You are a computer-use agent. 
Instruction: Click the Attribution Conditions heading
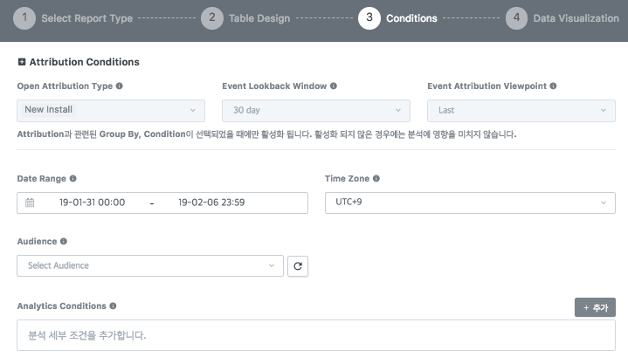[x=85, y=62]
